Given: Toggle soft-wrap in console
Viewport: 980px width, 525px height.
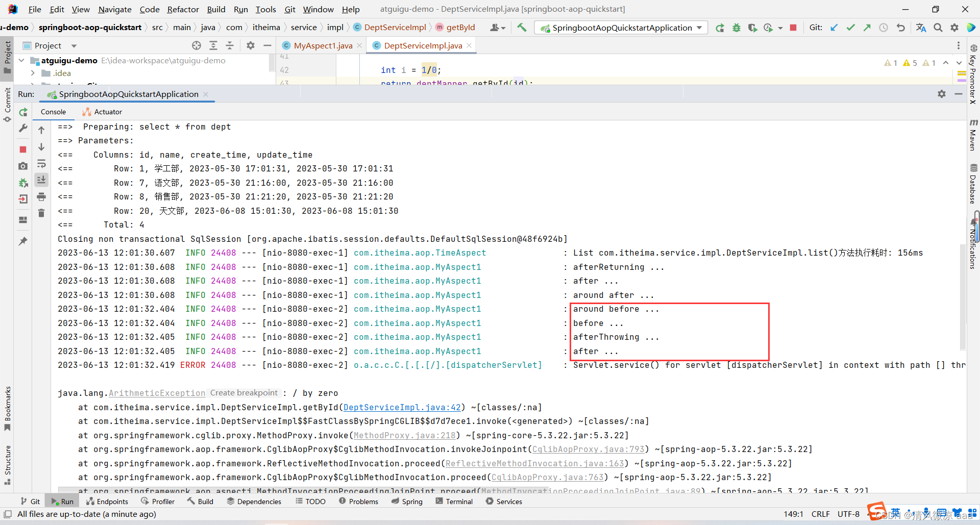Looking at the screenshot, I should 41,164.
